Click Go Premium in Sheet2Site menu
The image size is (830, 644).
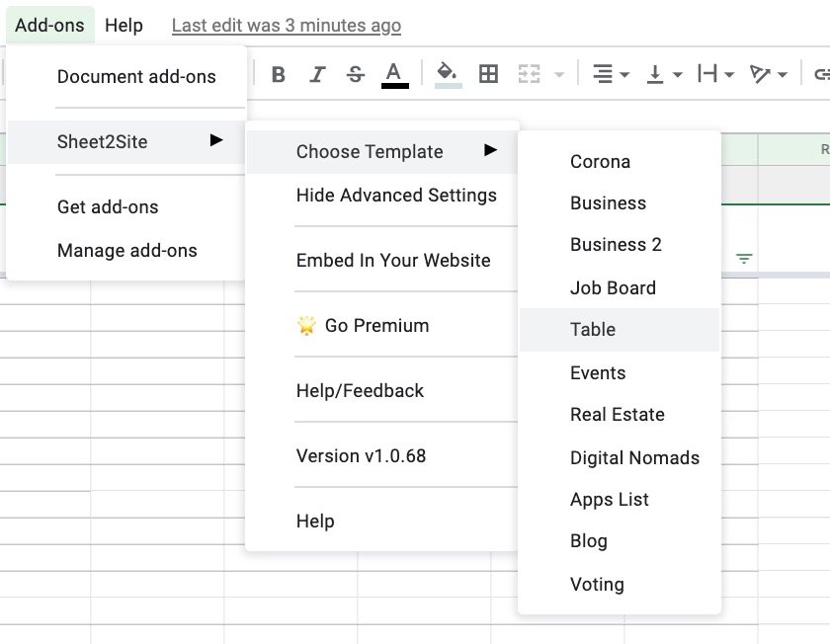(x=376, y=326)
